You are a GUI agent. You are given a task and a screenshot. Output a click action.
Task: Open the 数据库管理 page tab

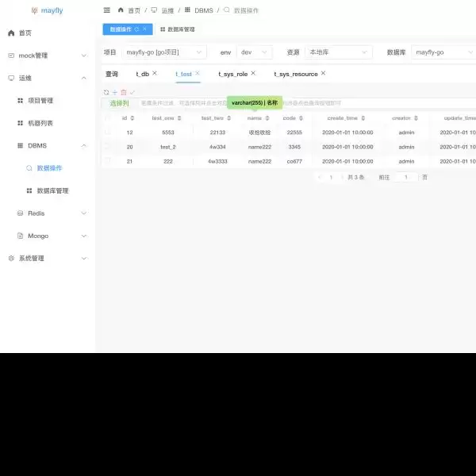pos(178,29)
